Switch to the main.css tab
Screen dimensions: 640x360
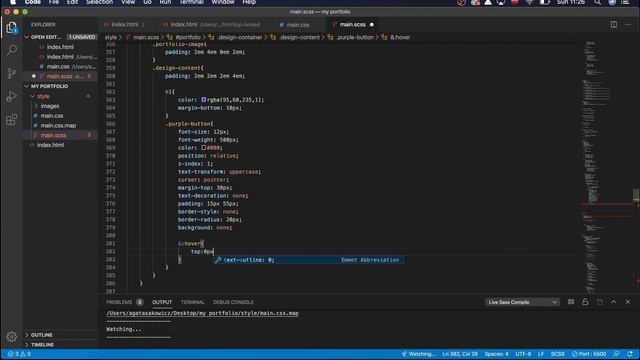pyautogui.click(x=298, y=24)
